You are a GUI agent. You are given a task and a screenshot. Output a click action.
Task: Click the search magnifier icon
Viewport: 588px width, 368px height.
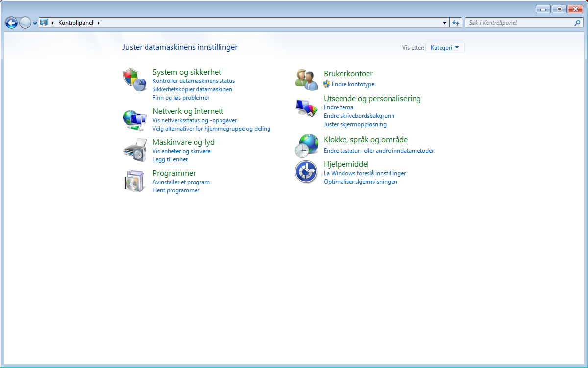[577, 23]
